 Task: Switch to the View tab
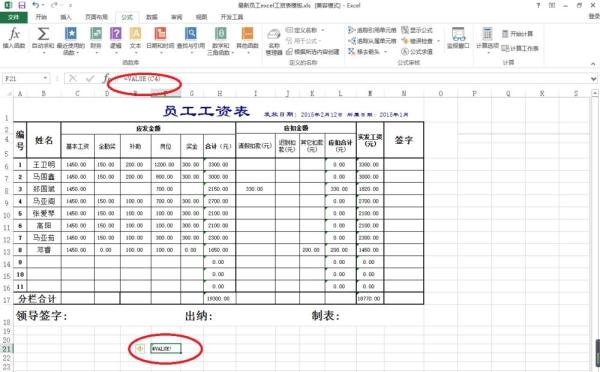click(x=201, y=17)
